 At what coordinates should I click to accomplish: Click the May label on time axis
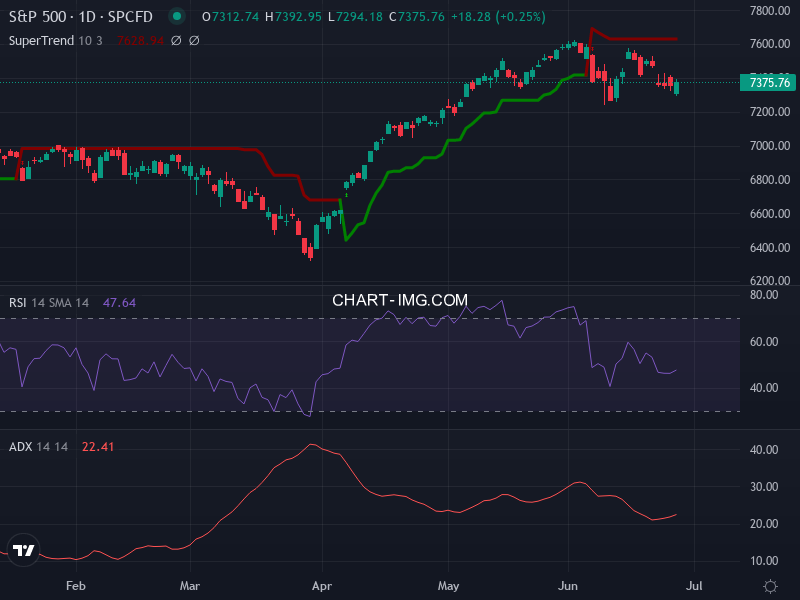point(448,586)
